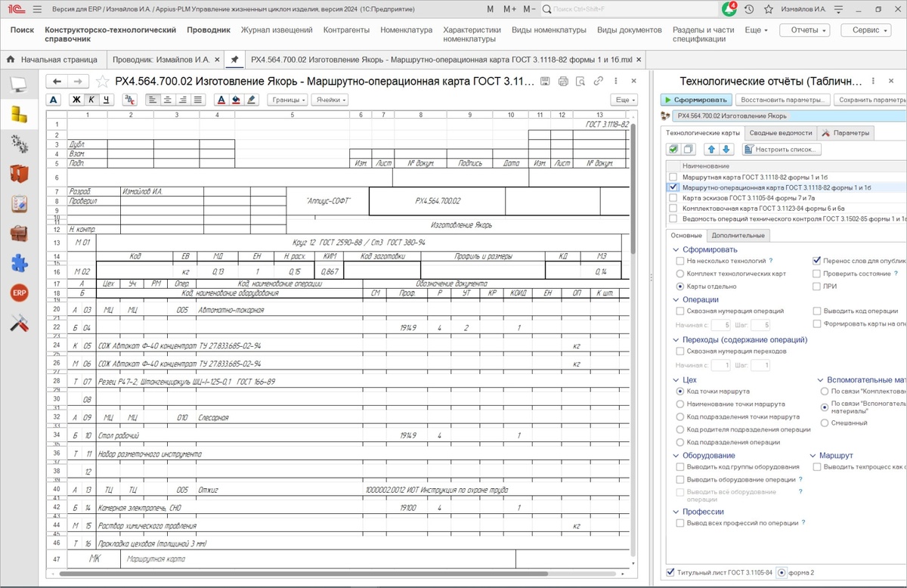Toggle Титульный лист ГОСТ 3.1105-84 checkbox

[x=672, y=572]
